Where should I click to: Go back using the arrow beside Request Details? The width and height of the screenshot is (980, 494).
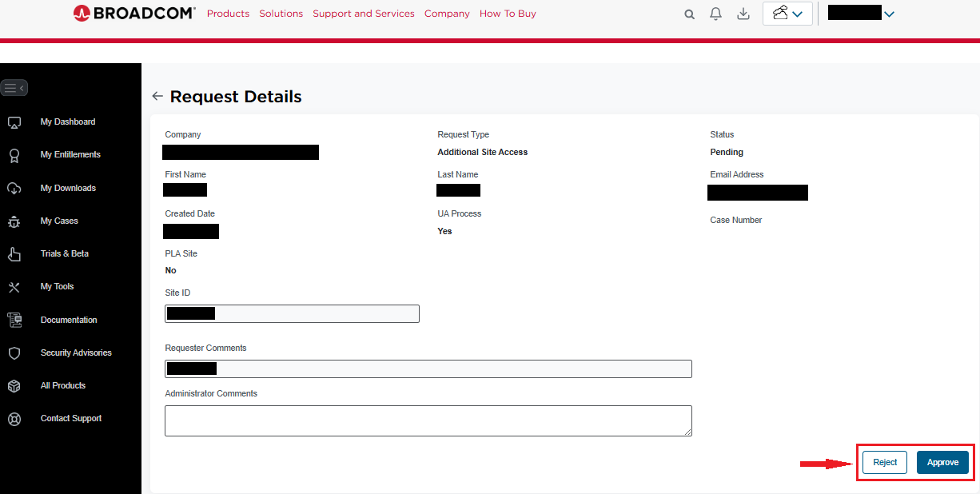click(157, 96)
